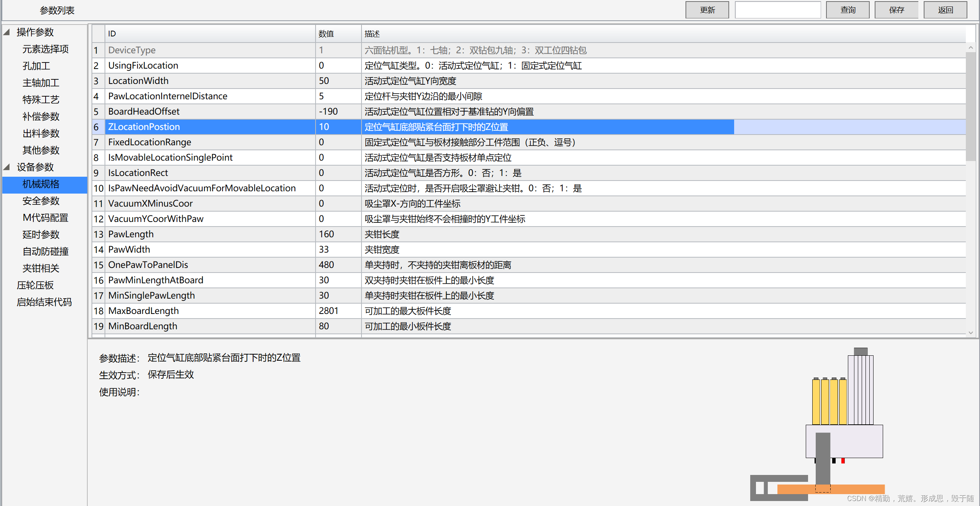This screenshot has height=506, width=980.
Task: Click the search input field beside 查询
Action: (x=778, y=10)
